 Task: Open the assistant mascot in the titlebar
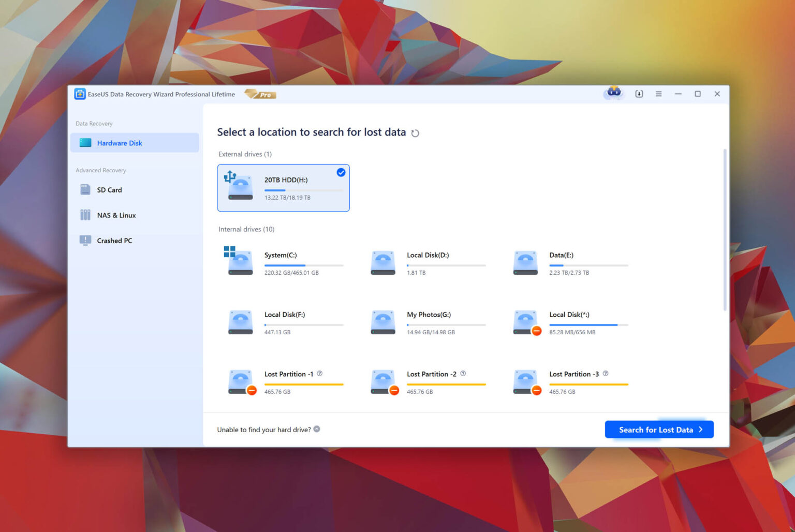pyautogui.click(x=613, y=94)
